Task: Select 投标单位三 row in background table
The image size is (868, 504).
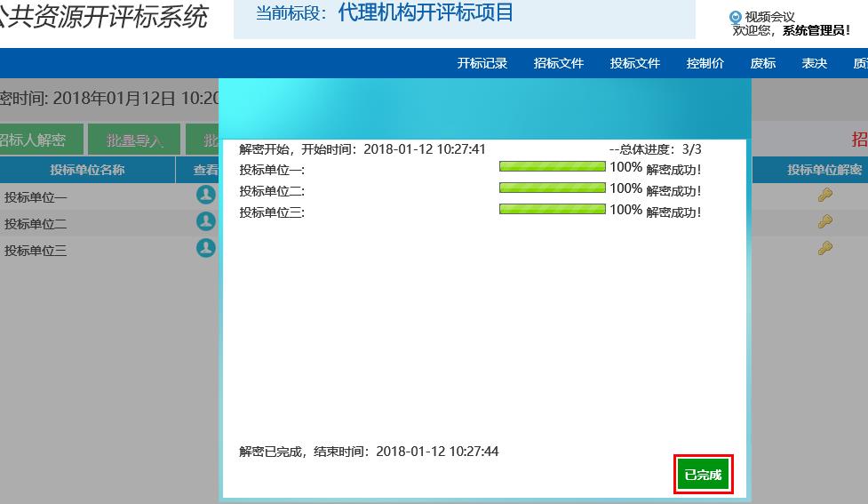Action: (109, 250)
